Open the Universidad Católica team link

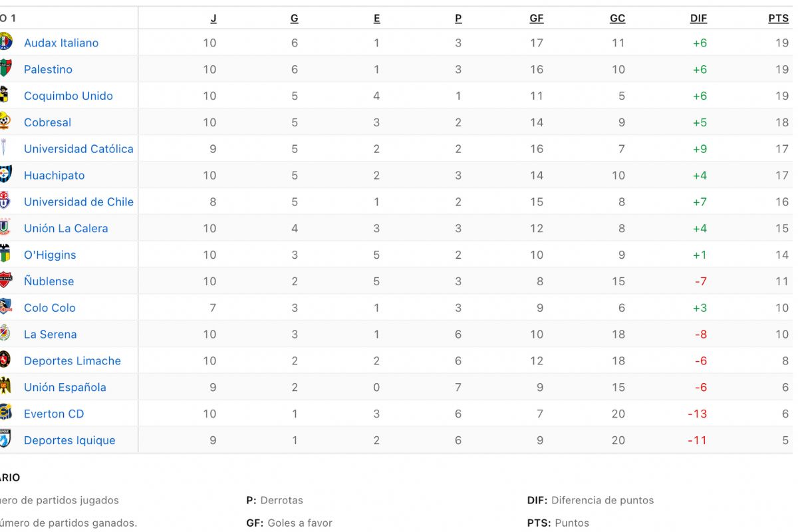click(x=78, y=149)
